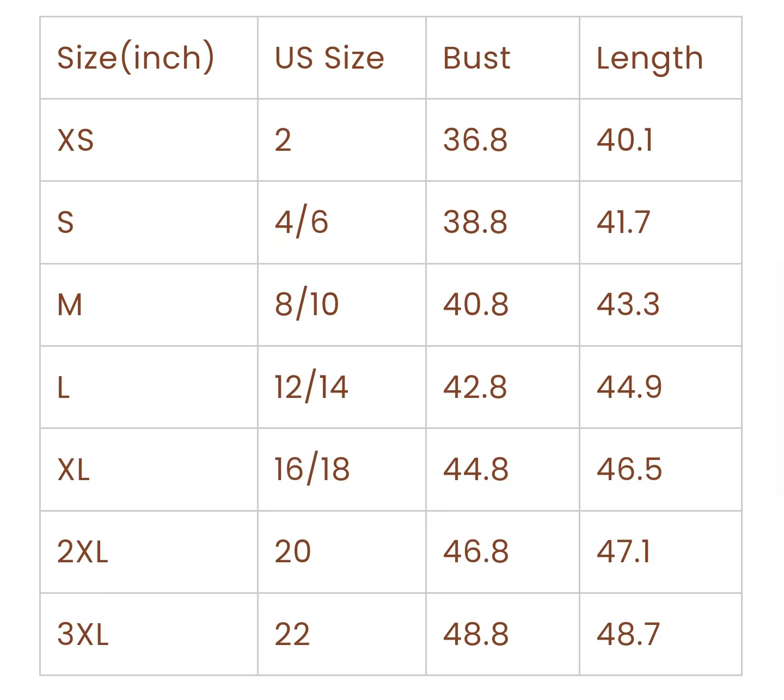
Task: Select the US size 8/10 cell
Action: click(x=307, y=304)
